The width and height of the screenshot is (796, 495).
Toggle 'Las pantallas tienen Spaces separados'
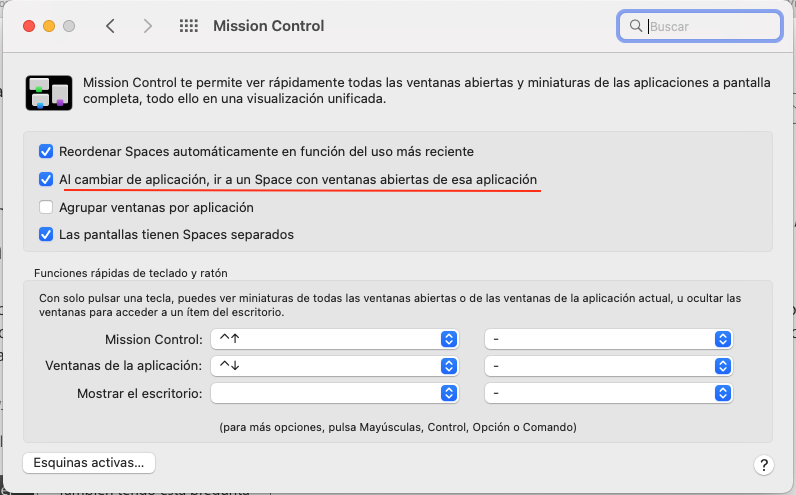tap(45, 235)
